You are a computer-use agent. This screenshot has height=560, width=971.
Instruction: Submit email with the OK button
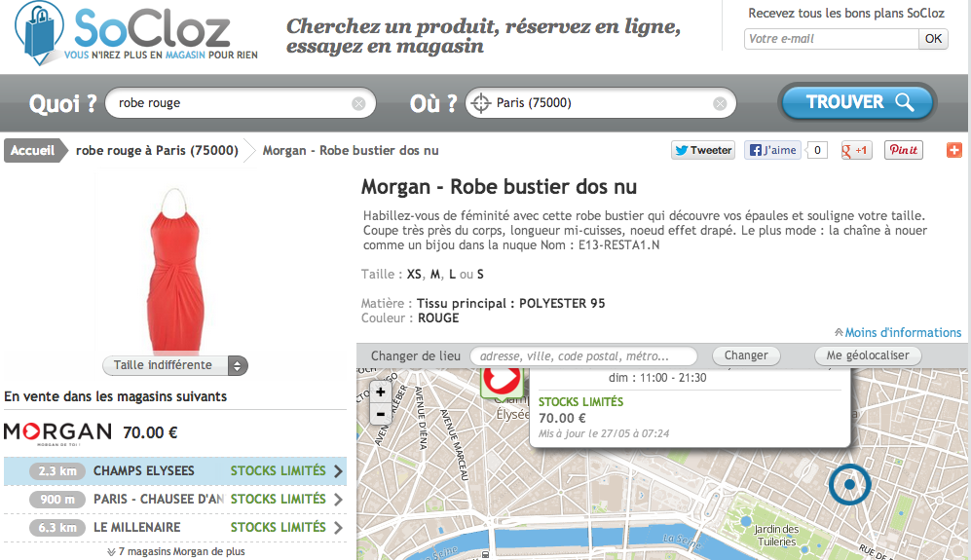[x=933, y=38]
